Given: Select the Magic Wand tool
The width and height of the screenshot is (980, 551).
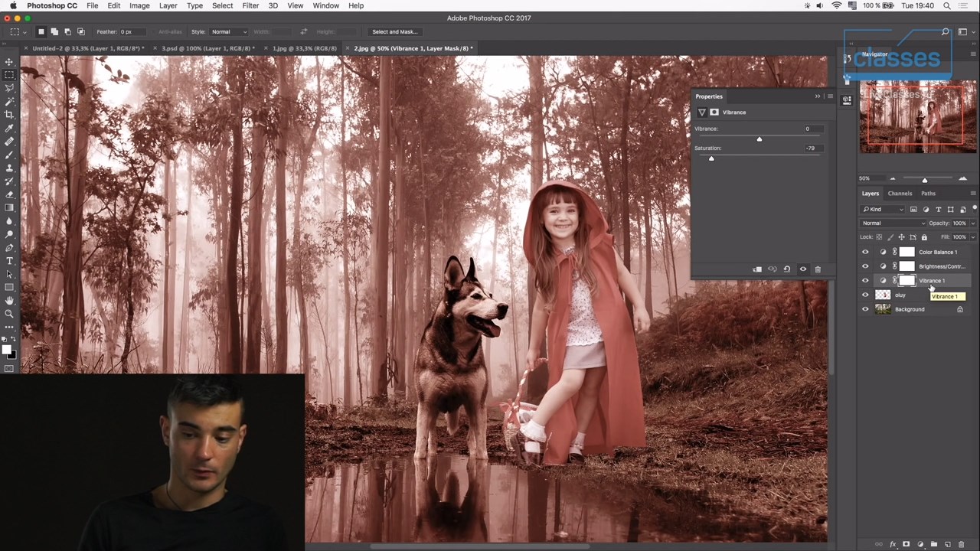Looking at the screenshot, I should (9, 101).
